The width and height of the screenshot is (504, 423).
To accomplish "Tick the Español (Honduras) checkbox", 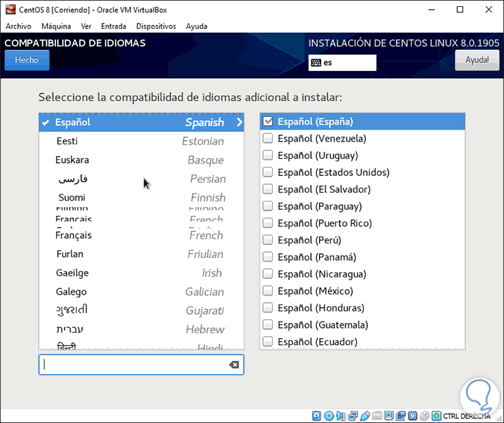I will click(267, 308).
